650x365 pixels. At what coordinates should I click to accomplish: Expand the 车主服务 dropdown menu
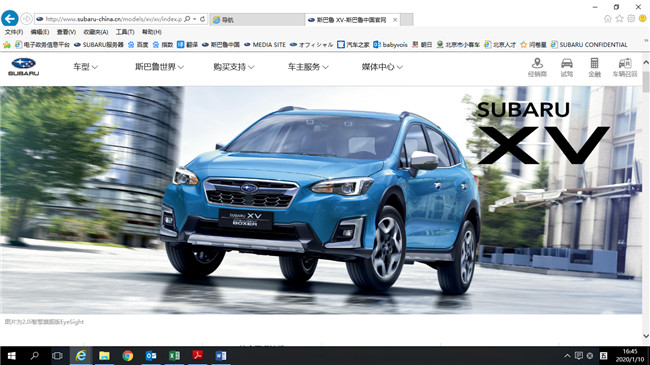308,67
